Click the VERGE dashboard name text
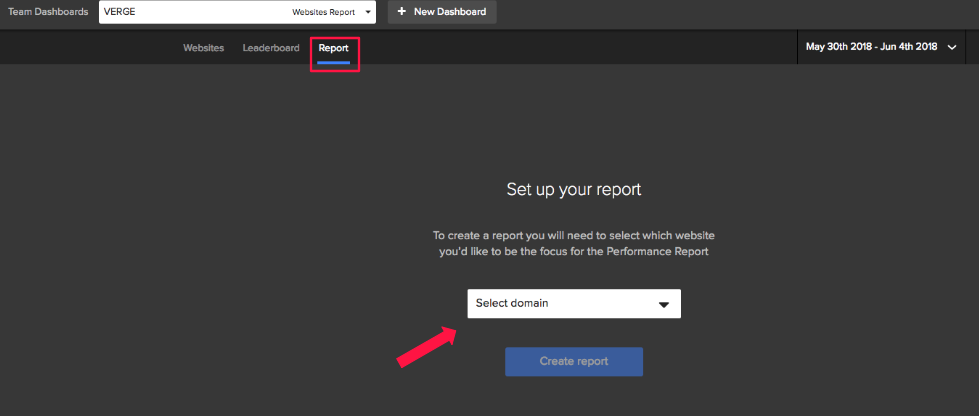979x416 pixels. tap(120, 12)
